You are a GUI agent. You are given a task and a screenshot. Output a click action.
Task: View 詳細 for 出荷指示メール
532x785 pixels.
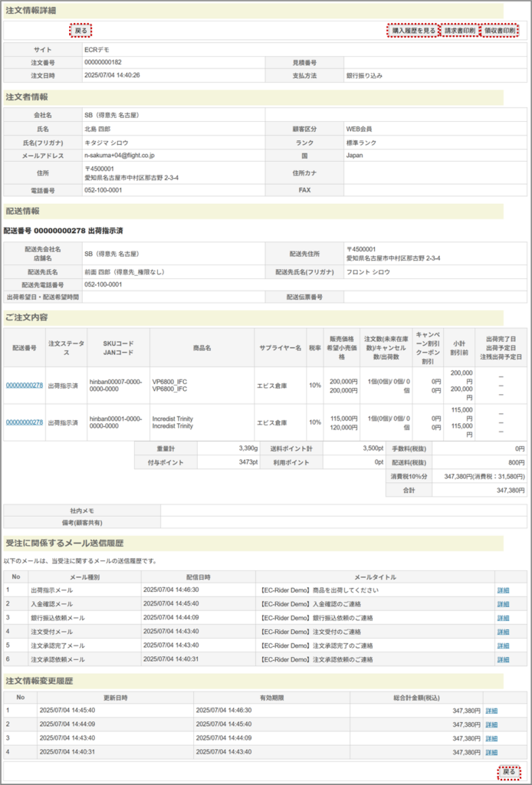[503, 590]
